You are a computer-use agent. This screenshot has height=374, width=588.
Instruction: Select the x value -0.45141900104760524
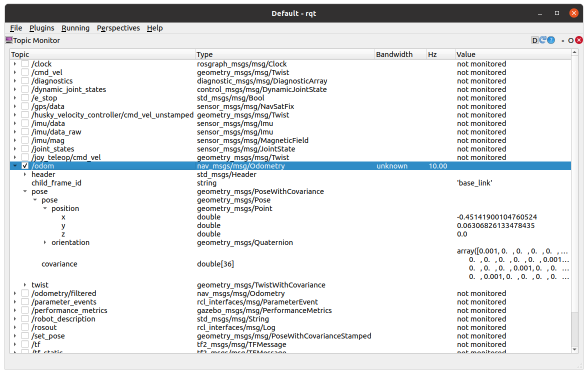tap(497, 217)
